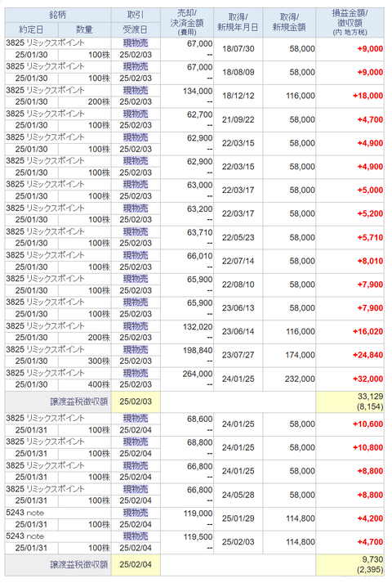The image size is (392, 583).
Task: Select the 数量 sub-header
Action: [x=85, y=29]
